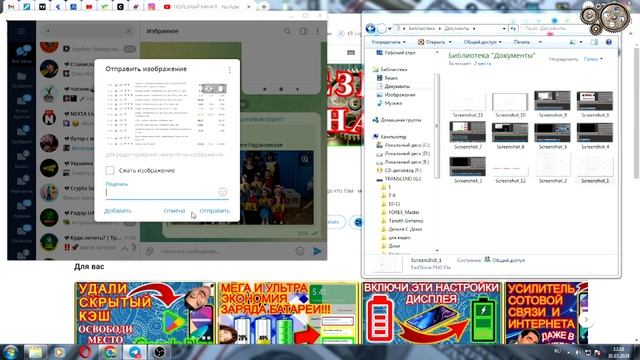Open 'Включи эти настройки дисплея' video thumbnail
This screenshot has height=360, width=640.
(432, 313)
